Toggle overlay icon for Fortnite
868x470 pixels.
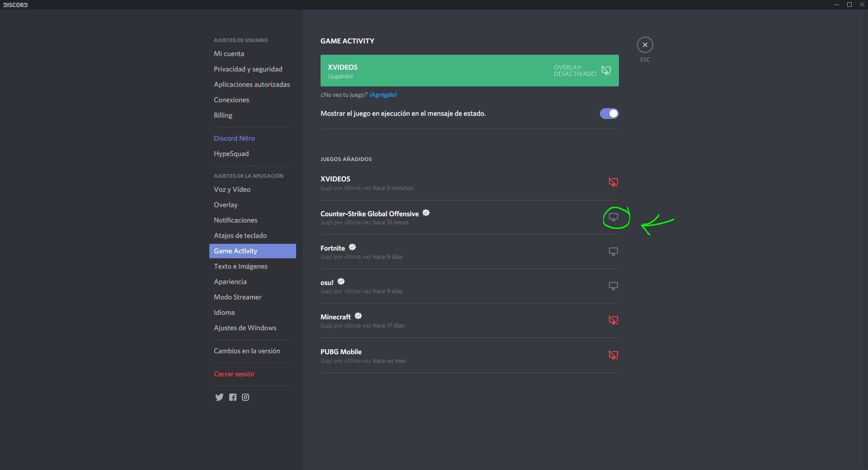click(613, 252)
